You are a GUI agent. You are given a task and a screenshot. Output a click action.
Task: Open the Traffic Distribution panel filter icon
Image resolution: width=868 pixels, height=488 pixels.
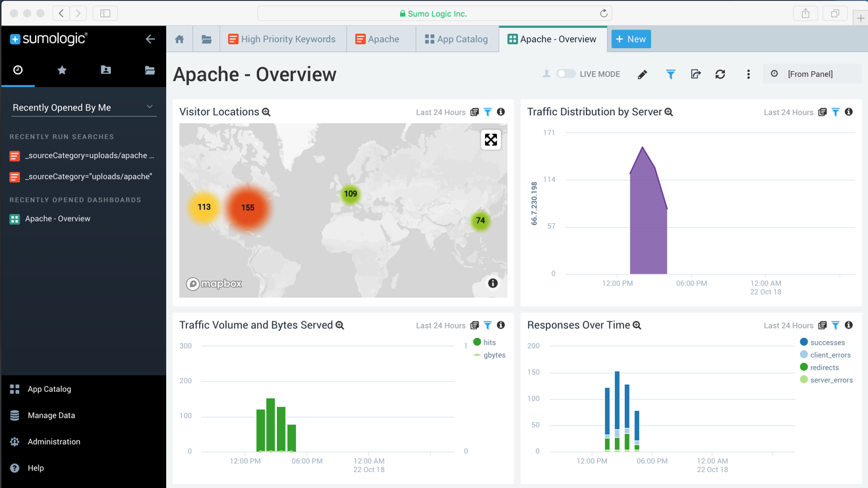(x=835, y=112)
